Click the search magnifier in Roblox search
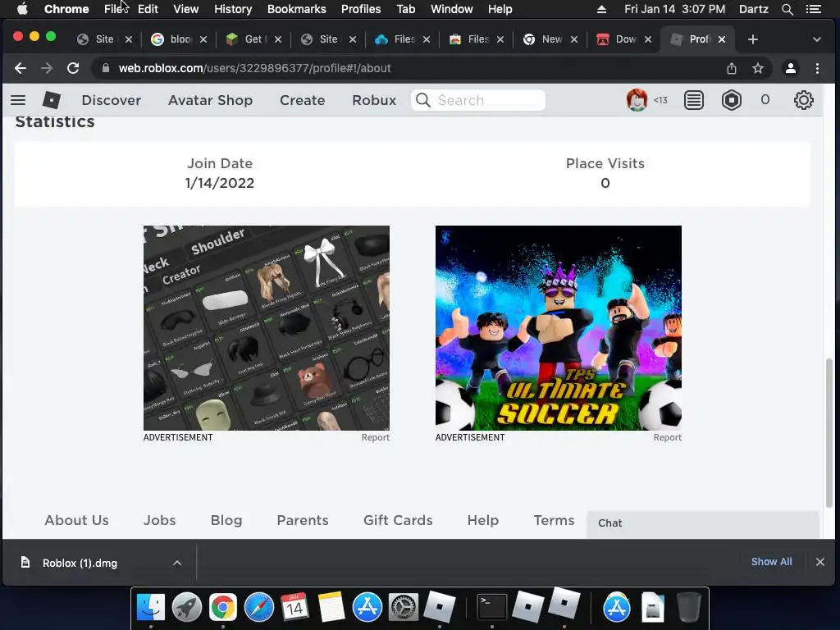Image resolution: width=840 pixels, height=630 pixels. [x=423, y=100]
